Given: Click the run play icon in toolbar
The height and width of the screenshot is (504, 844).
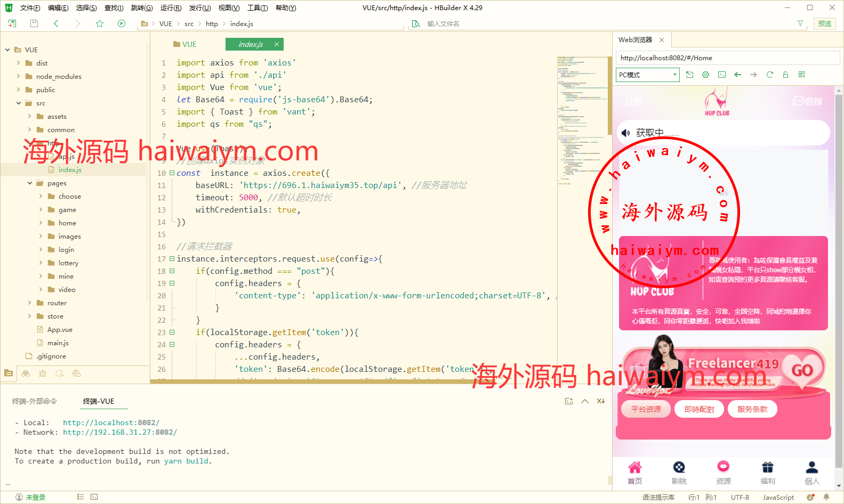Looking at the screenshot, I should [122, 23].
